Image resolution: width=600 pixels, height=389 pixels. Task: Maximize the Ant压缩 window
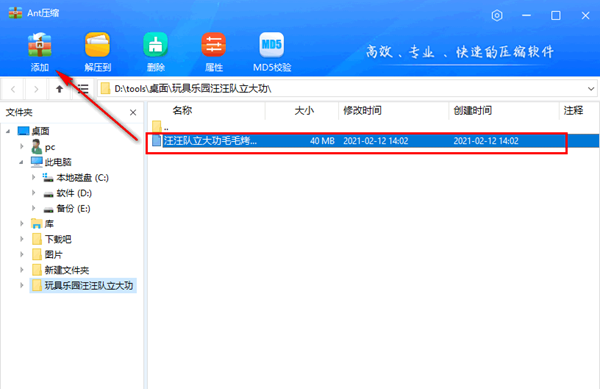556,16
